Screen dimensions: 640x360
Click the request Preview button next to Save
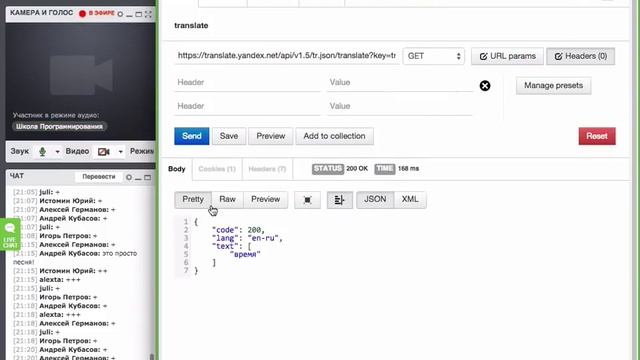[270, 136]
